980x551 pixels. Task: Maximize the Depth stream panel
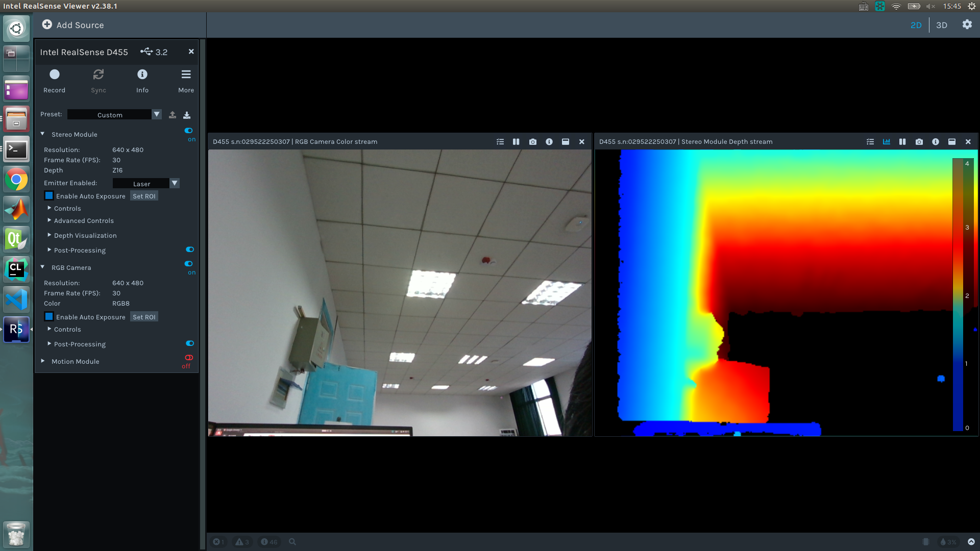pyautogui.click(x=952, y=142)
